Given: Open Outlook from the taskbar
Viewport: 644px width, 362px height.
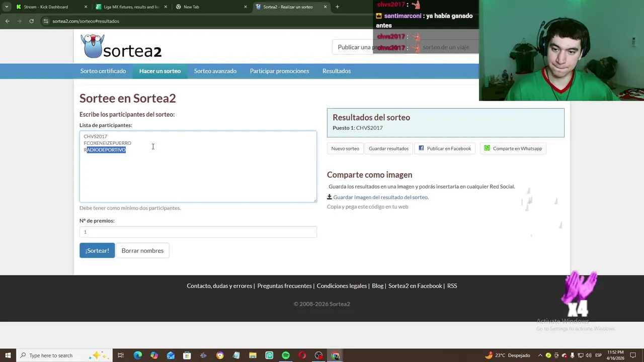Looking at the screenshot, I should [171, 355].
